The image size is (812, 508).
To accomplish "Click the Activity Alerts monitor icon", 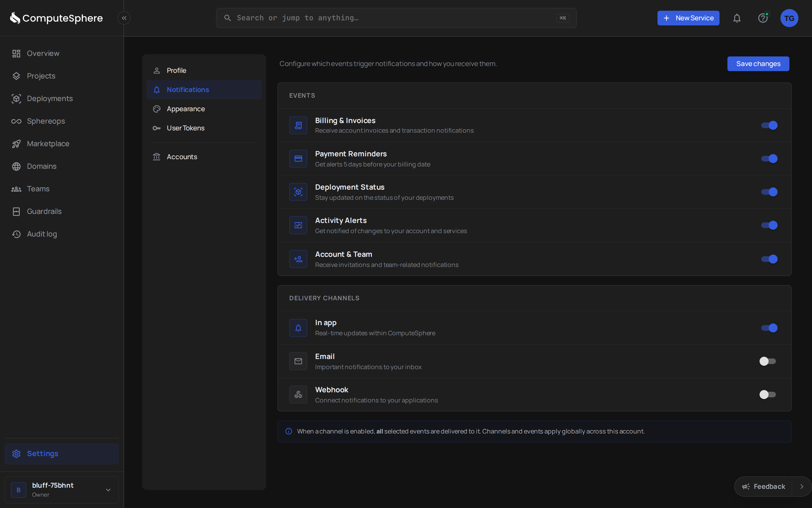I will tap(298, 225).
